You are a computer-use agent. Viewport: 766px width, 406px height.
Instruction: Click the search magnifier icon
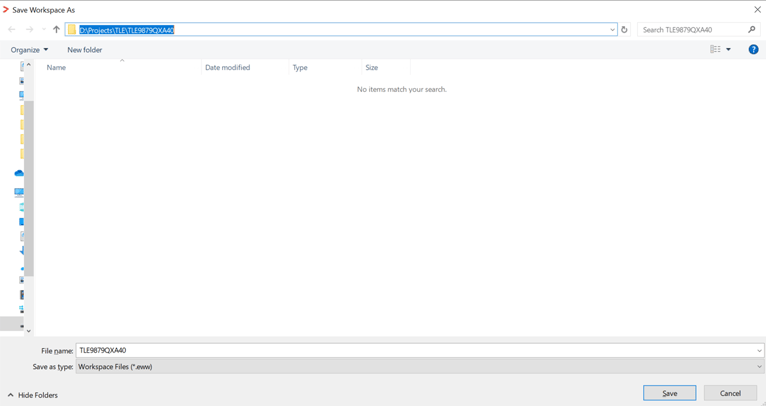(x=752, y=30)
